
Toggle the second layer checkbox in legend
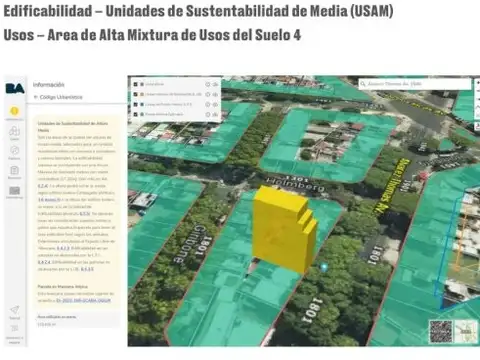click(135, 94)
